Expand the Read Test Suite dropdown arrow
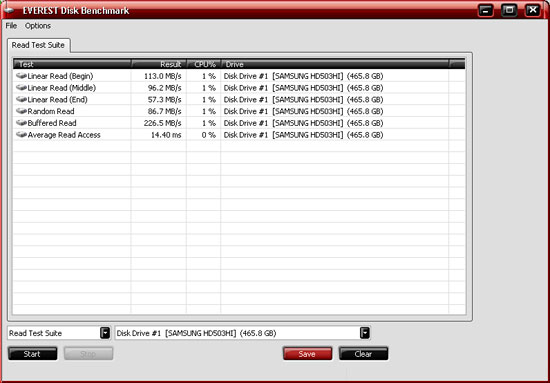Screen dimensions: 550x383 105,333
